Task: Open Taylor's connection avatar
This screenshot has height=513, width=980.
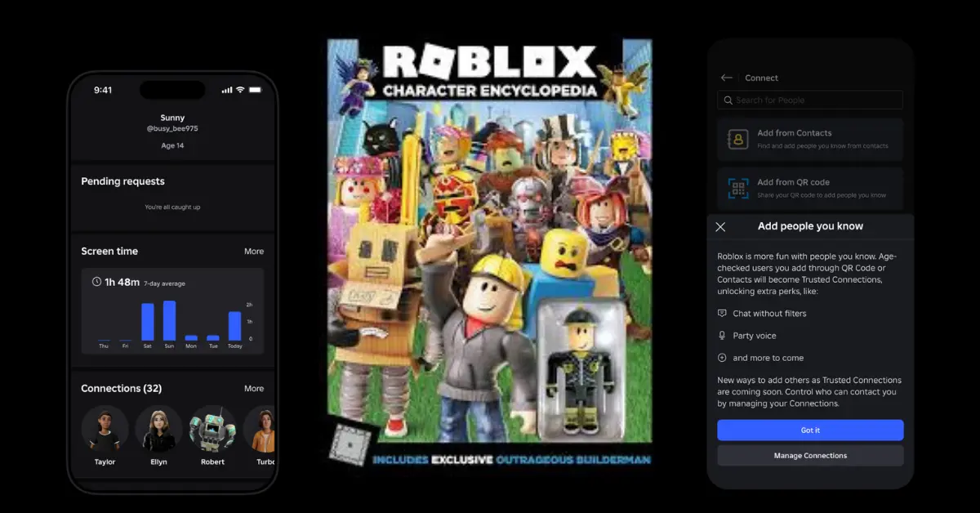Action: 105,429
